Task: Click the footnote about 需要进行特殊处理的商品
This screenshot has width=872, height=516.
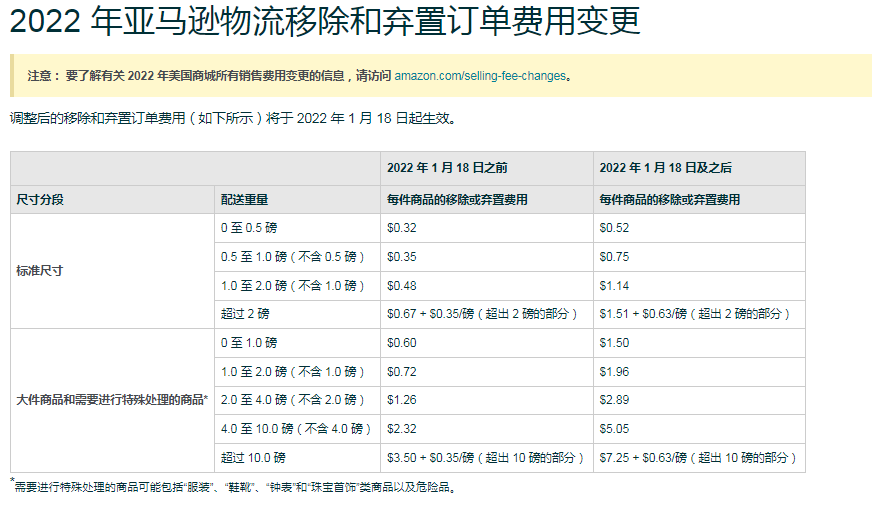Action: click(x=234, y=487)
